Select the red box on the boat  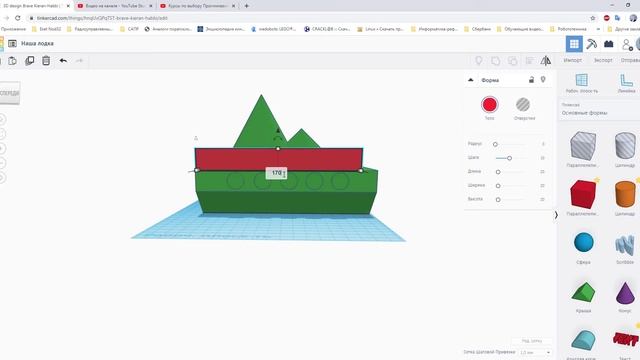tap(279, 159)
